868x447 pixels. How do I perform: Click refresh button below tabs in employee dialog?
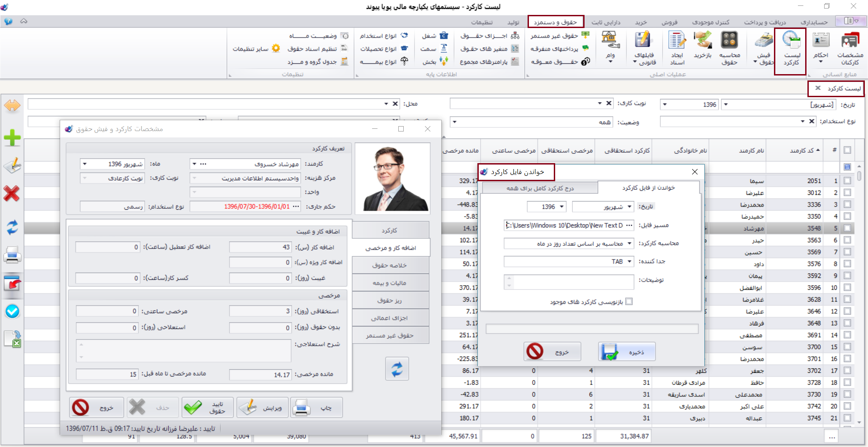pyautogui.click(x=397, y=369)
